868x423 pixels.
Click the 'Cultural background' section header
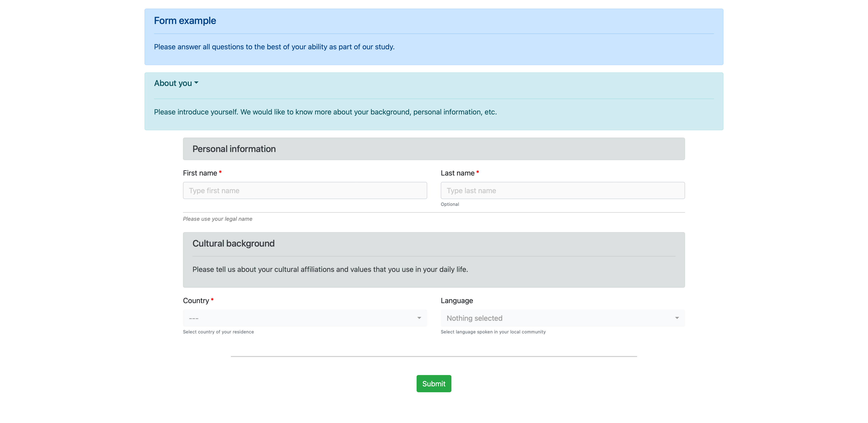click(x=233, y=243)
